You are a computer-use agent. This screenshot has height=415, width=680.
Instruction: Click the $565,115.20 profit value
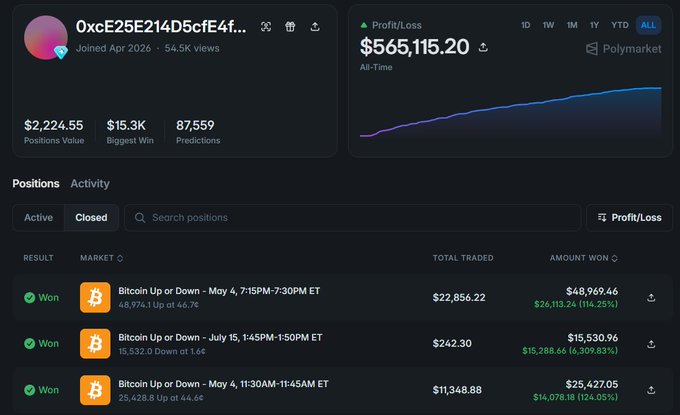click(414, 47)
